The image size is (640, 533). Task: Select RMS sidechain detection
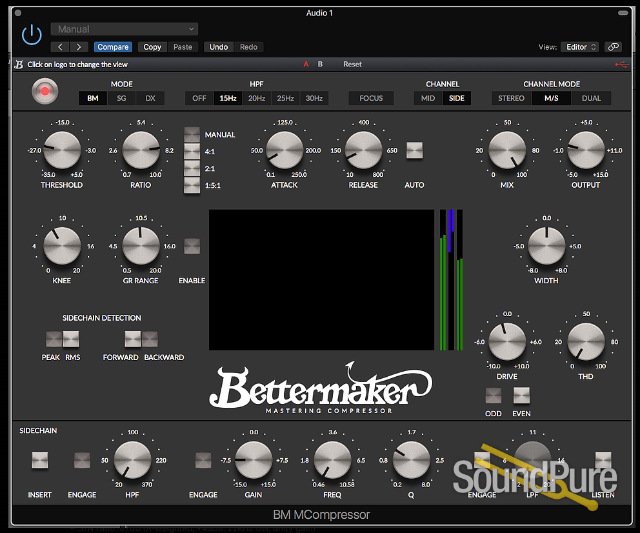tap(71, 339)
